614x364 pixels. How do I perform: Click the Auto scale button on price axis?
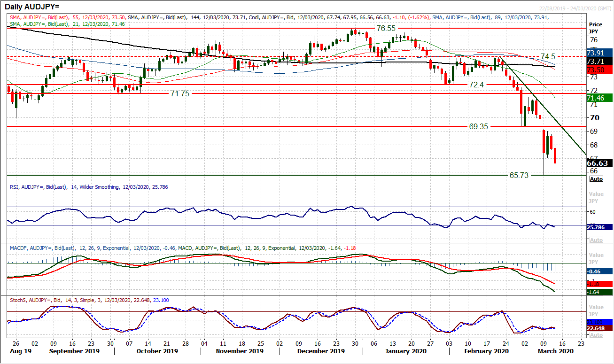click(x=596, y=179)
